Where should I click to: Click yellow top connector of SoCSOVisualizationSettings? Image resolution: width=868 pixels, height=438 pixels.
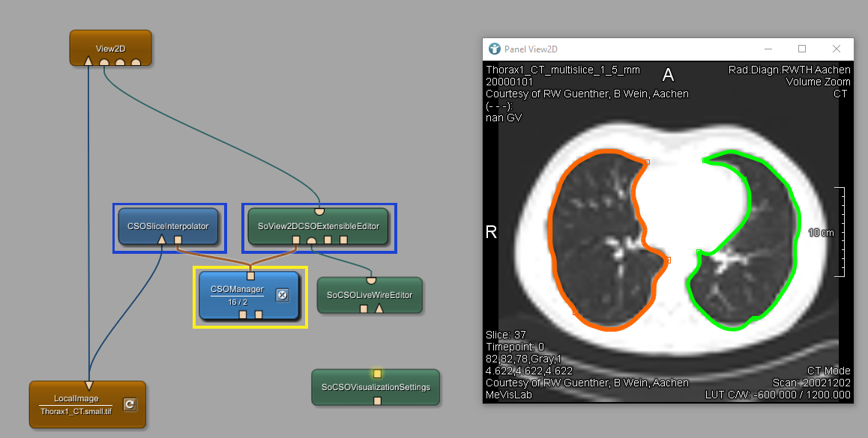378,373
